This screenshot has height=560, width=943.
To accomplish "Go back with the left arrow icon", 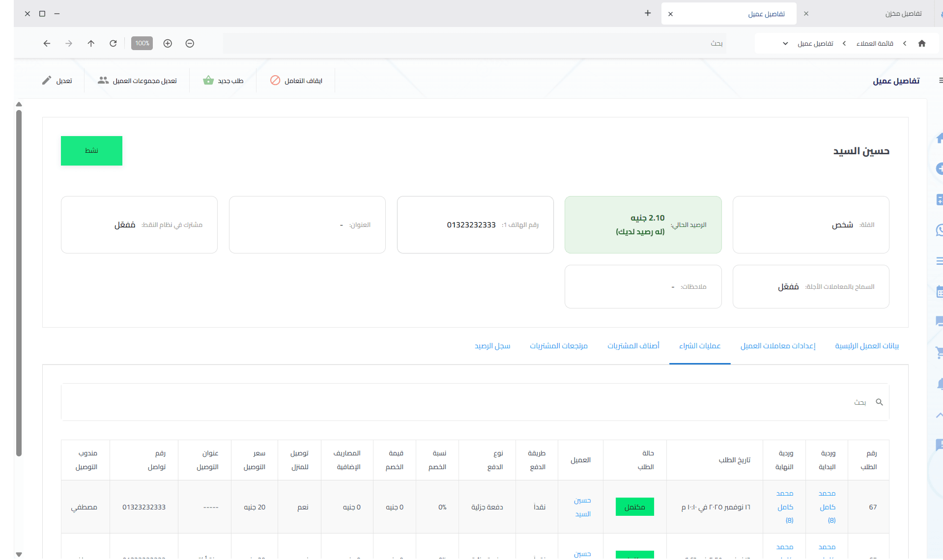I will coord(47,43).
